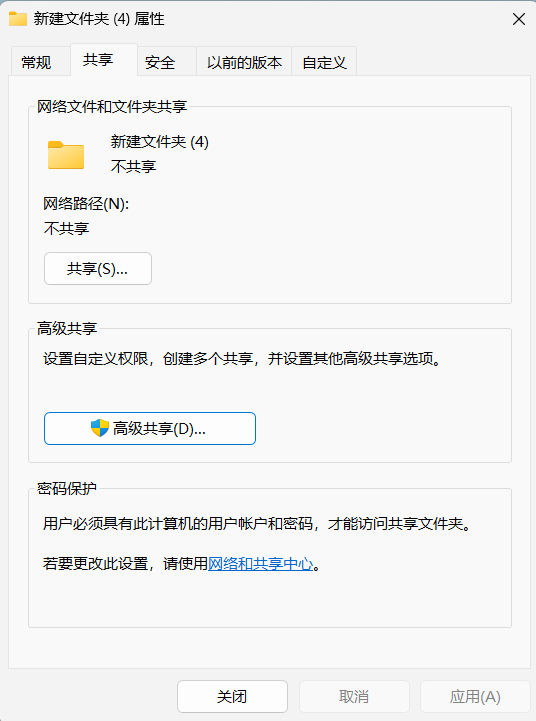Open 高级共享(D)... settings
536x721 pixels.
coord(150,429)
